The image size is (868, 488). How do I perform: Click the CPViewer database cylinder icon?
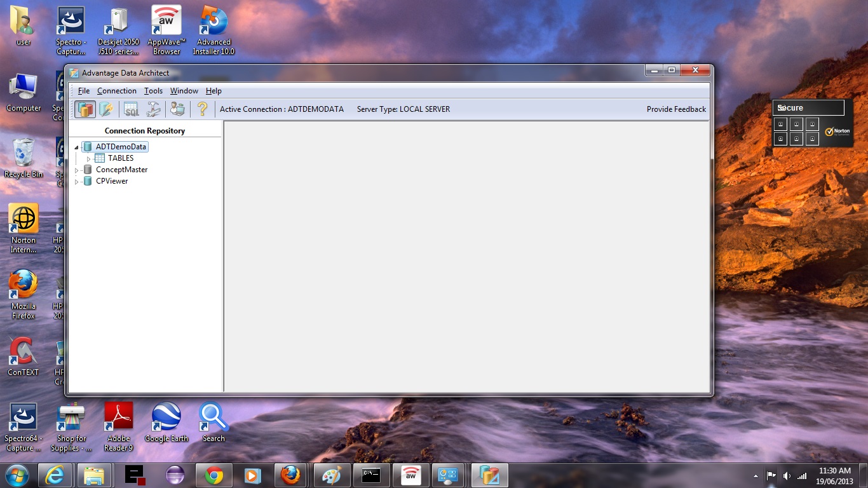pyautogui.click(x=88, y=181)
